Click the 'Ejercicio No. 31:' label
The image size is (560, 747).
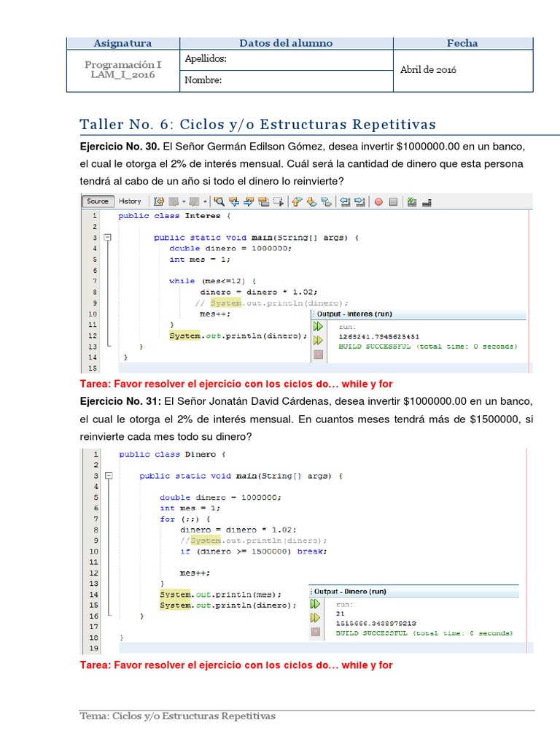[120, 402]
